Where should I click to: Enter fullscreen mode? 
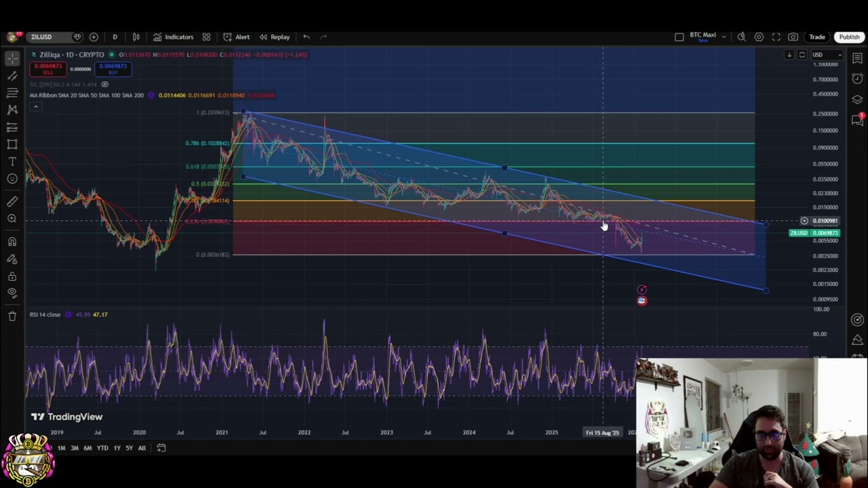pyautogui.click(x=776, y=37)
